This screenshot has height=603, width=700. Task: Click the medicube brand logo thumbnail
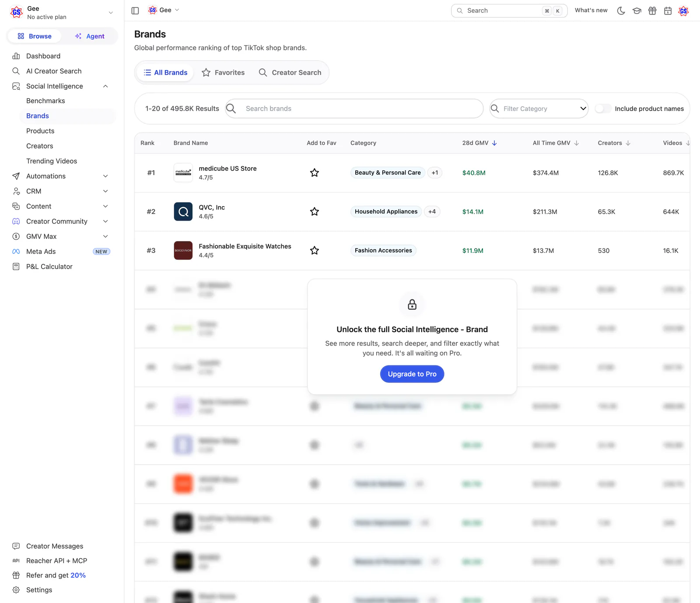pyautogui.click(x=183, y=172)
